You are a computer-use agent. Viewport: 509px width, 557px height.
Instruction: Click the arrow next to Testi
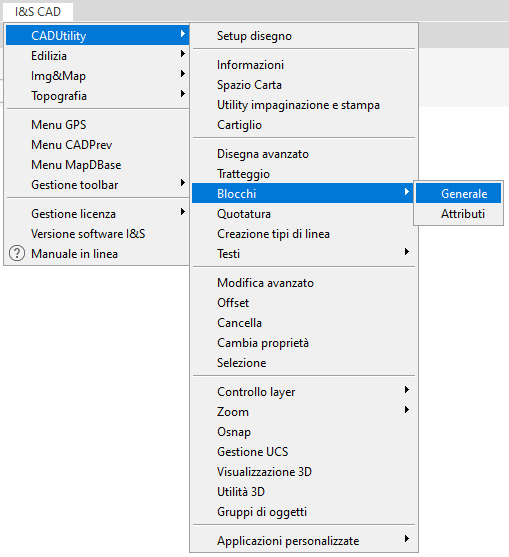(x=407, y=252)
